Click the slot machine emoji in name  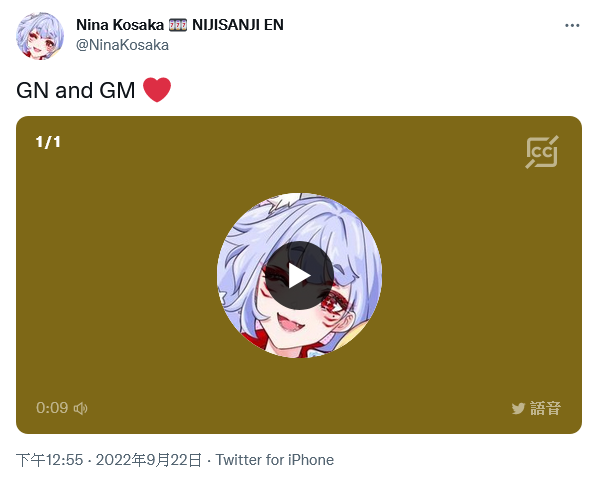coord(178,25)
